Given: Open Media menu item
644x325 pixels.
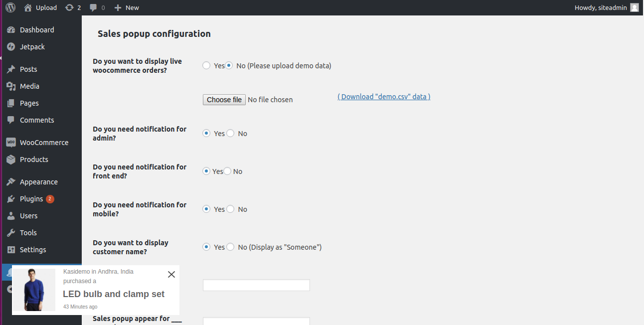Looking at the screenshot, I should pos(42,86).
